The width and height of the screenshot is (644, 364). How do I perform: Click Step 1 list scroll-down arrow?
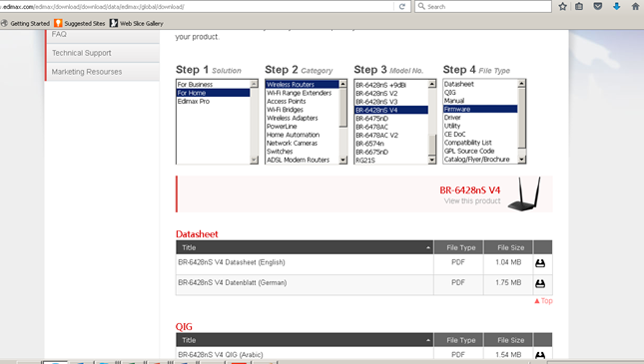[254, 160]
